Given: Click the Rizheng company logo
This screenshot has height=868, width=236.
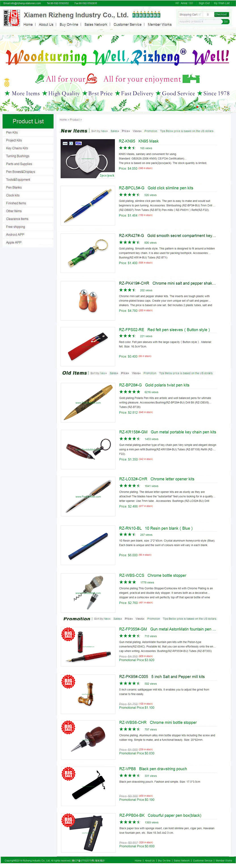Looking at the screenshot, I should (12, 18).
